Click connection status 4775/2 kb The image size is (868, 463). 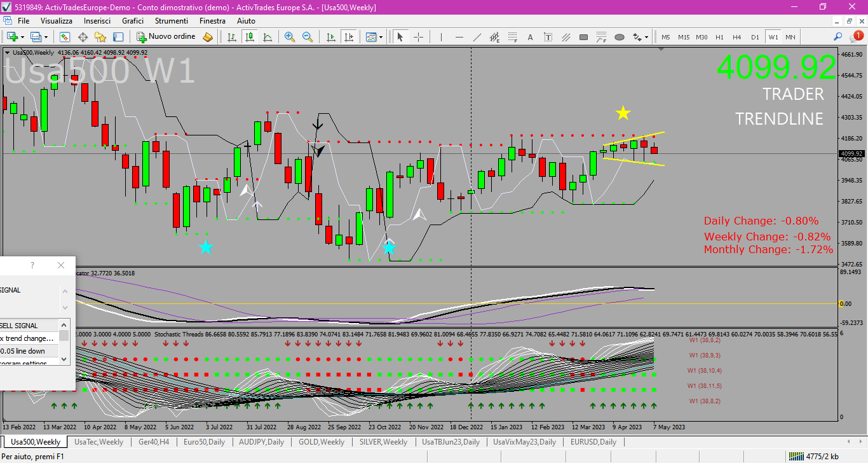(x=815, y=456)
